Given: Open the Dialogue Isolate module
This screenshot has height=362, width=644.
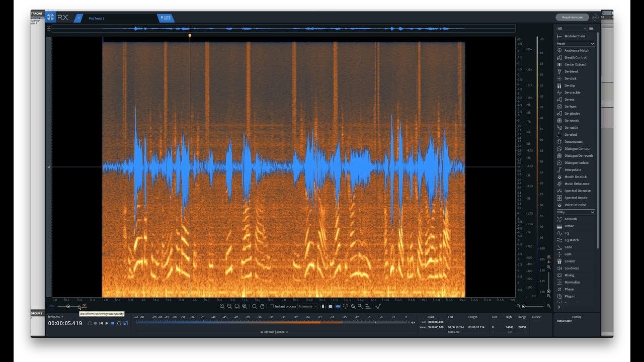Looking at the screenshot, I should click(x=573, y=163).
